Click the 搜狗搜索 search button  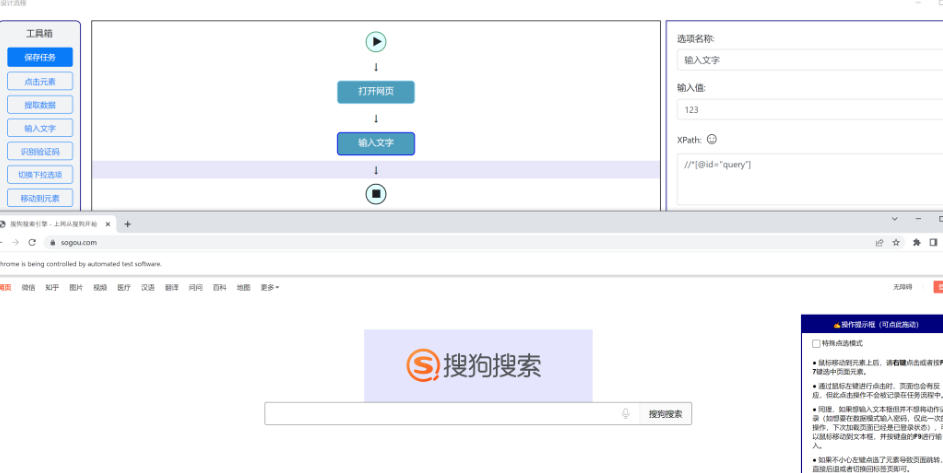pos(665,414)
